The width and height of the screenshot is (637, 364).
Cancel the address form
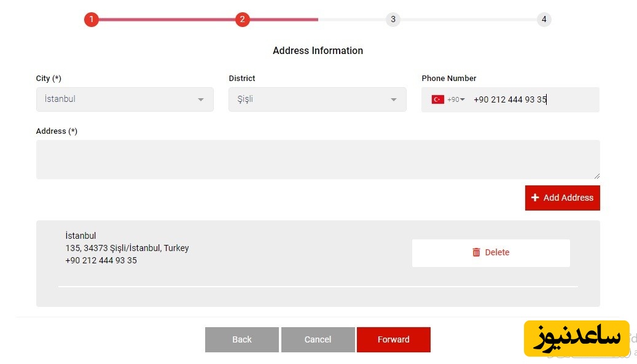[318, 339]
